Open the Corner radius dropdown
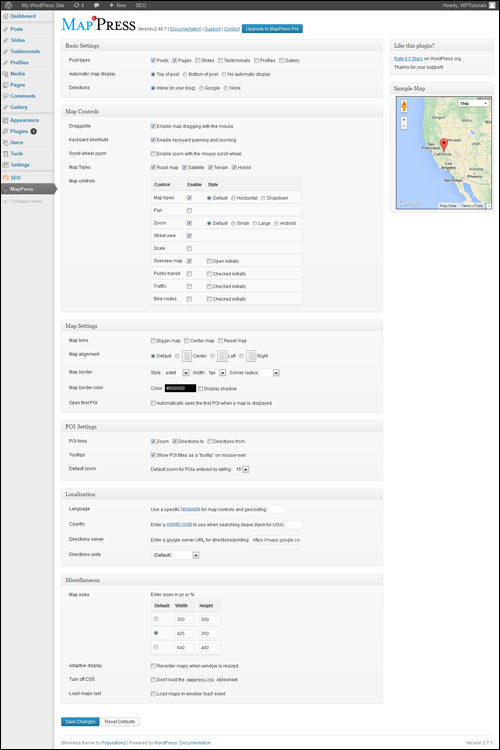 269,373
